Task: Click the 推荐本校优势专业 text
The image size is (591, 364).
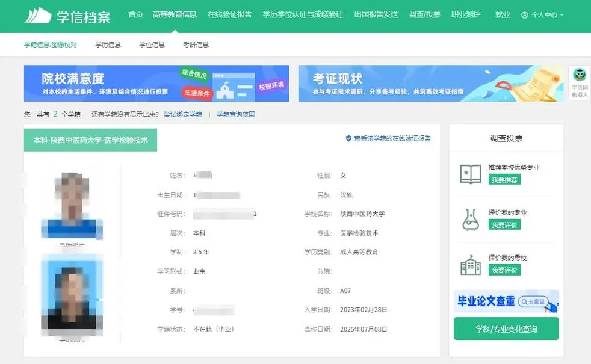Action: pyautogui.click(x=514, y=167)
